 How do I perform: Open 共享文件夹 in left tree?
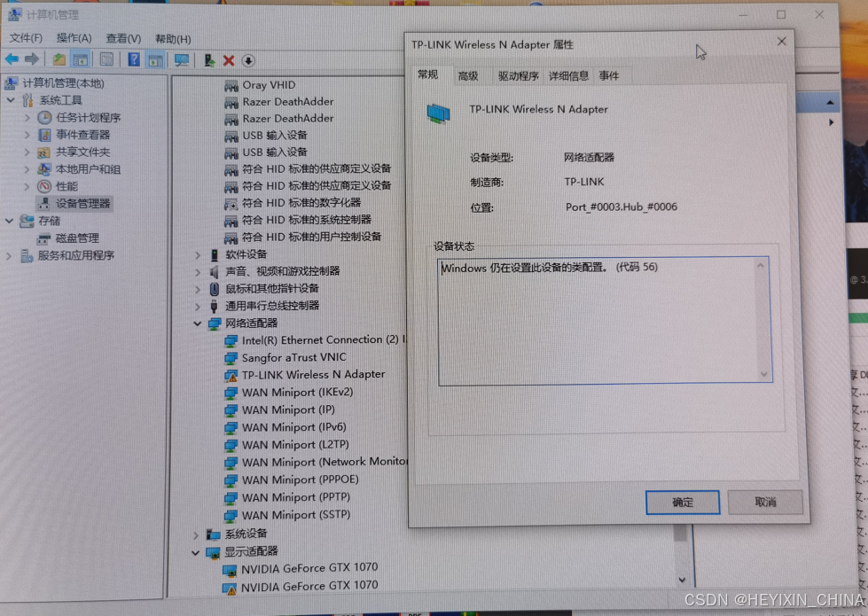click(x=82, y=152)
